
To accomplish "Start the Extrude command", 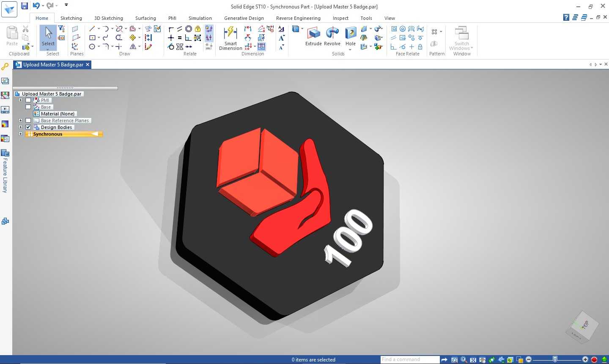I will [313, 36].
